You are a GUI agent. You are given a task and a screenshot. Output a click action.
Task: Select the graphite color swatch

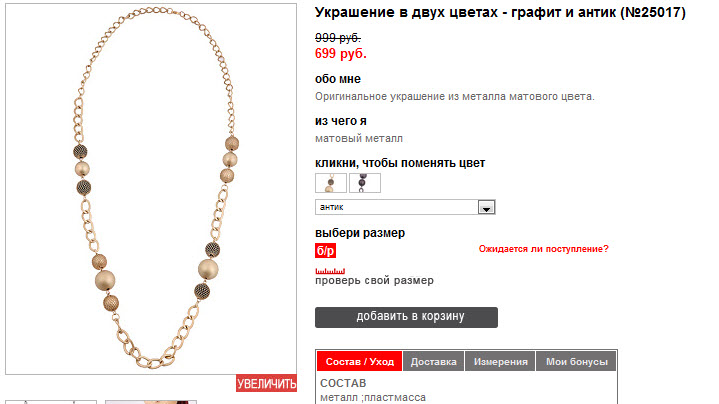point(365,183)
